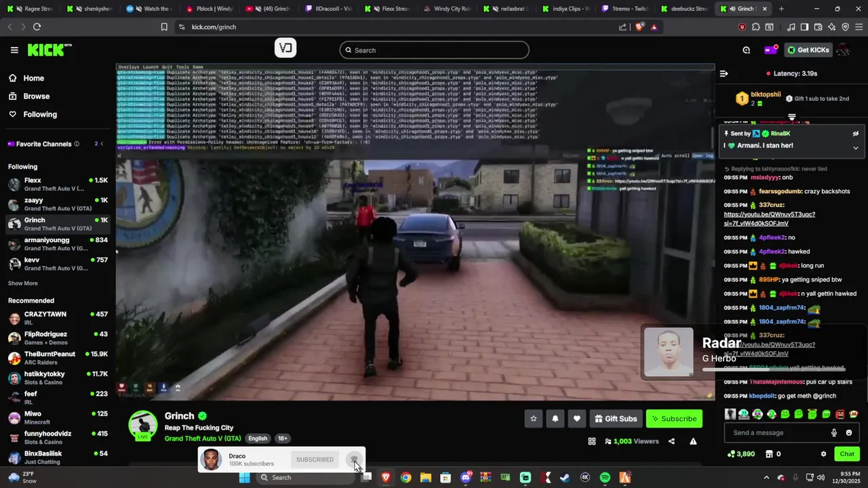Open the uBlock extension red icon
The width and height of the screenshot is (868, 488).
point(742,27)
